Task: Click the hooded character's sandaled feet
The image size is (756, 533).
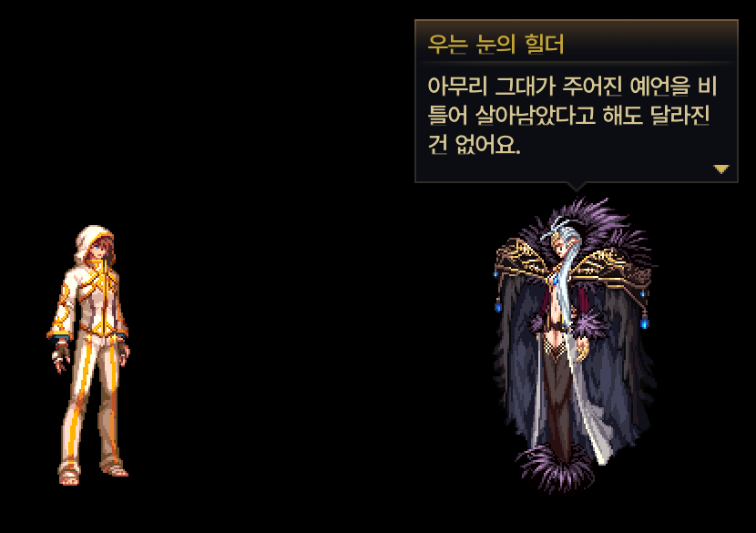Action: click(x=93, y=473)
